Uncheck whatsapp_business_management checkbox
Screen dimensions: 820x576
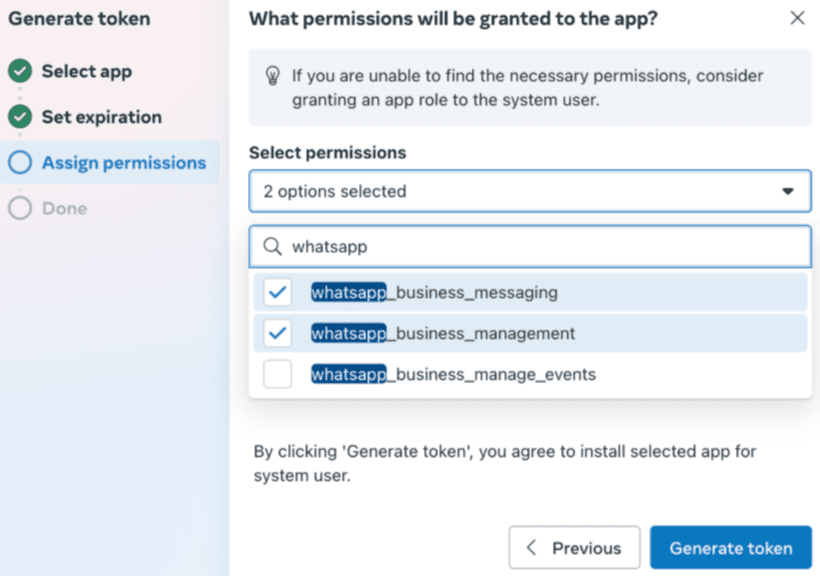coord(277,333)
